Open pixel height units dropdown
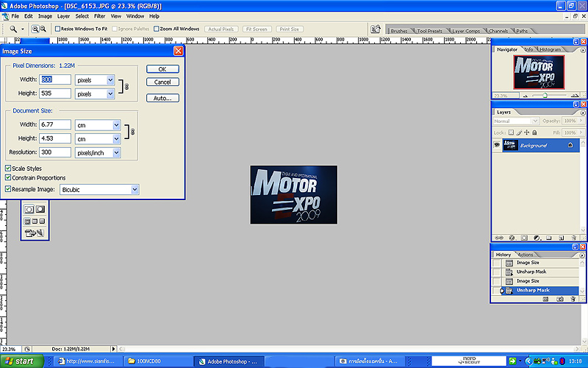This screenshot has height=368, width=588. click(110, 94)
